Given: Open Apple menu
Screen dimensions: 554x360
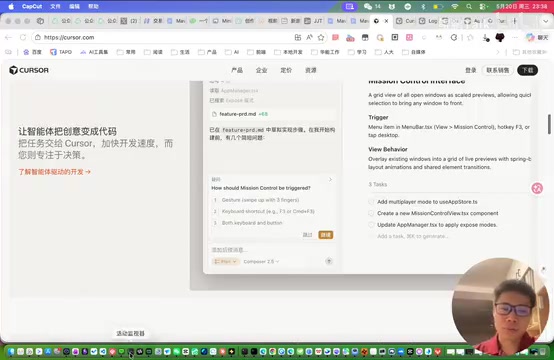Looking at the screenshot, I should pyautogui.click(x=11, y=6).
